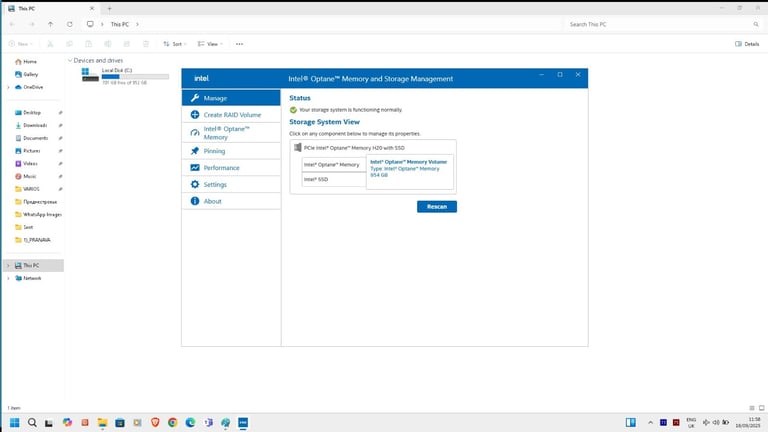Switch to large thumbnails view in status bar
768x432 pixels.
pos(761,408)
